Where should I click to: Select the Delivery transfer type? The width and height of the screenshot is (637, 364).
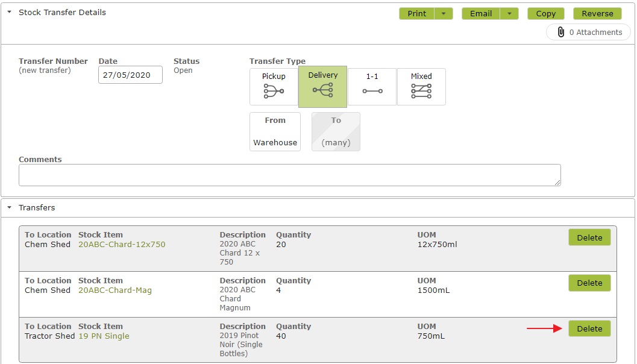(x=322, y=87)
